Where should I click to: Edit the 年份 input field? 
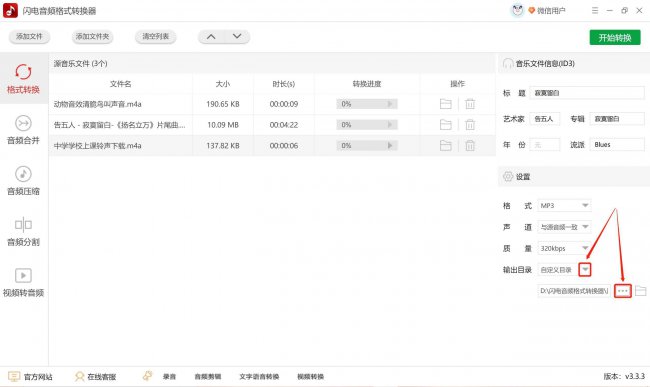[544, 145]
